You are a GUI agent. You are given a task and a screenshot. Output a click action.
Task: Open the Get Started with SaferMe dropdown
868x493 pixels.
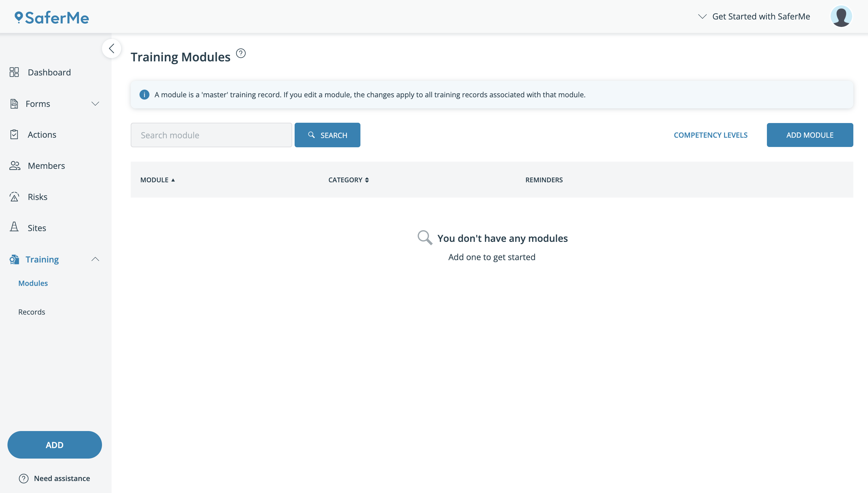(x=754, y=16)
